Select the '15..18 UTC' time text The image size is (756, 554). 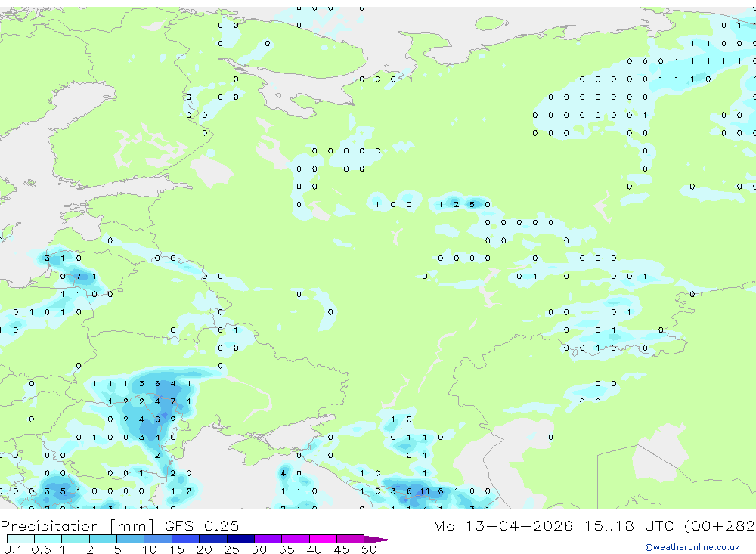pos(629,525)
